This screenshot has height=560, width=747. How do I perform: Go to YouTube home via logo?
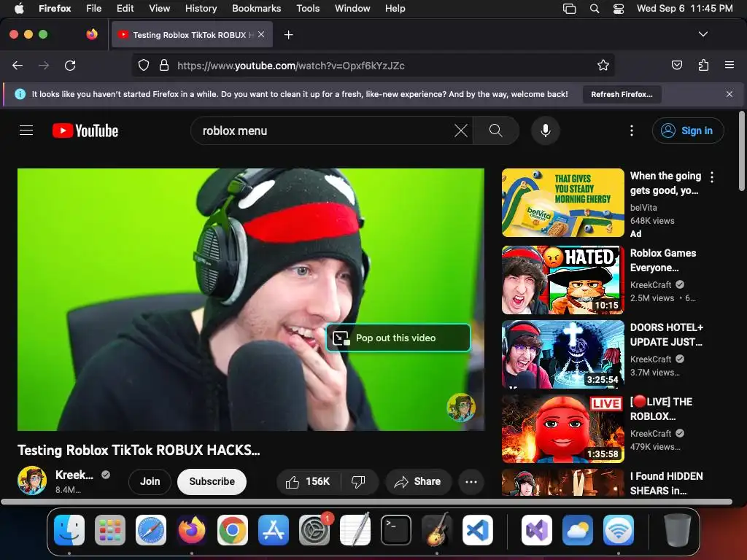(85, 131)
